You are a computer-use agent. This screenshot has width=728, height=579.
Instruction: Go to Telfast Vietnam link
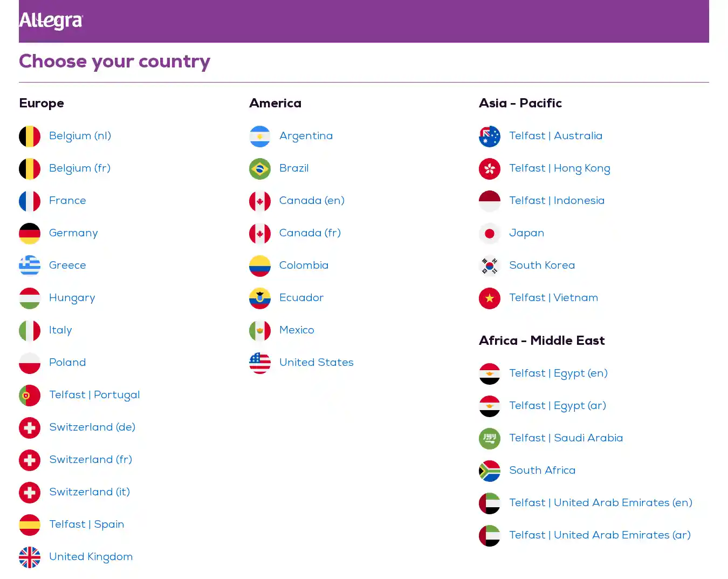click(553, 298)
